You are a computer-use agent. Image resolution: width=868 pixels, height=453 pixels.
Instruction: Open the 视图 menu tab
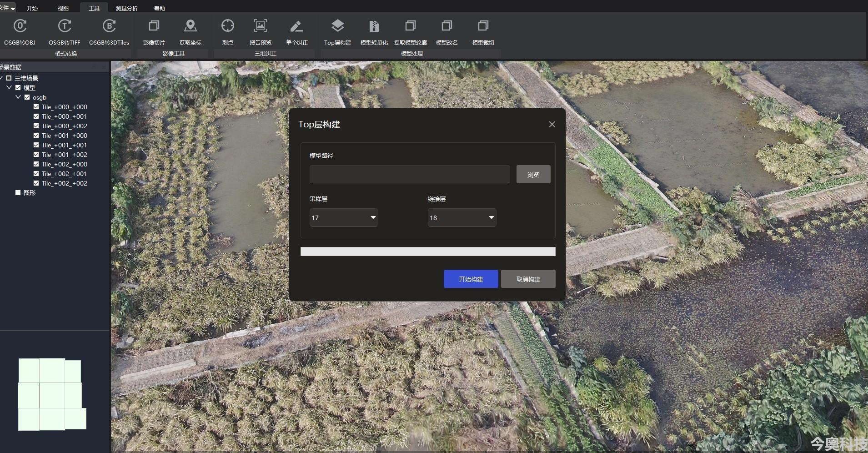tap(63, 8)
